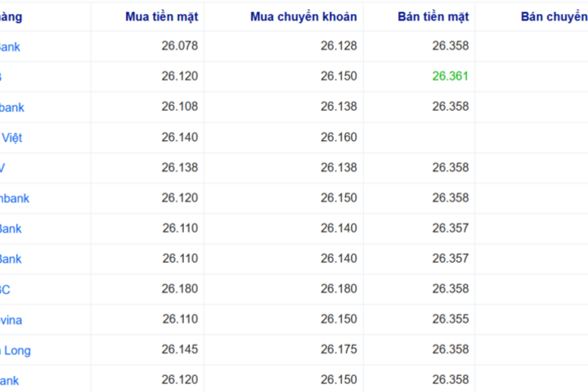
Task: Open the bank link in the 26.361 row
Action: point(2,77)
